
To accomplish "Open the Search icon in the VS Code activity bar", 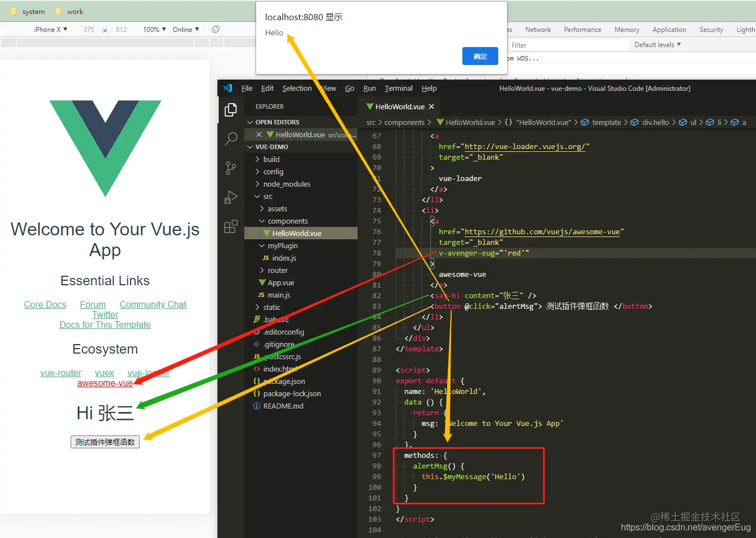I will 231,138.
